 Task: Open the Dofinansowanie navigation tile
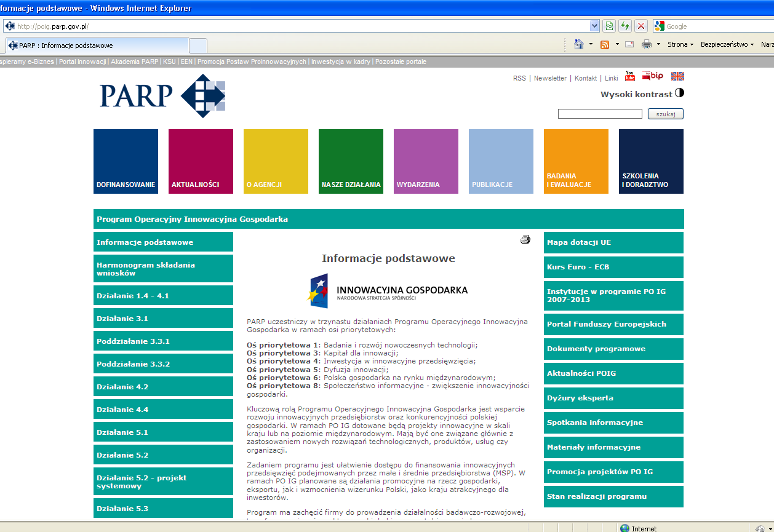126,161
